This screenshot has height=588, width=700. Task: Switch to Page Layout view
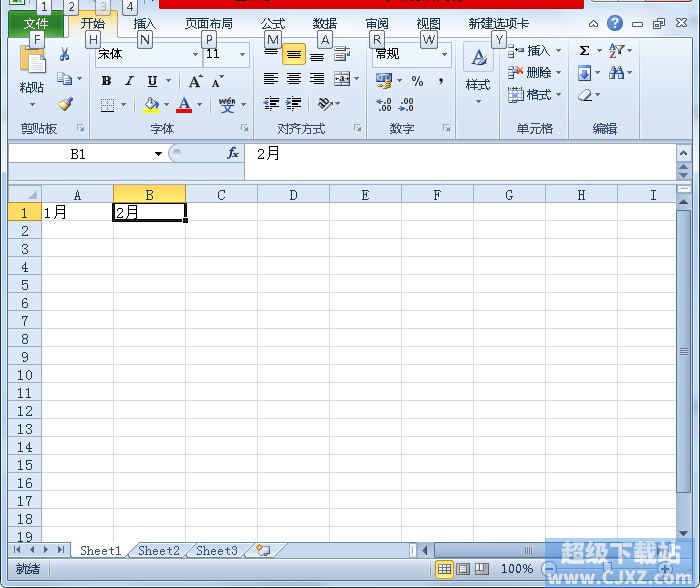[463, 569]
